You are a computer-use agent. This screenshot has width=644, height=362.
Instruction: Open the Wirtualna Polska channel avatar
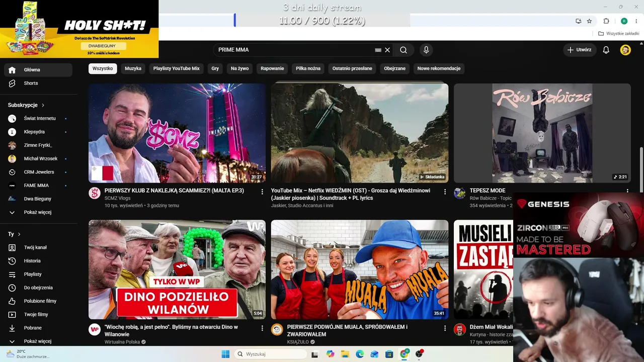pos(95,329)
